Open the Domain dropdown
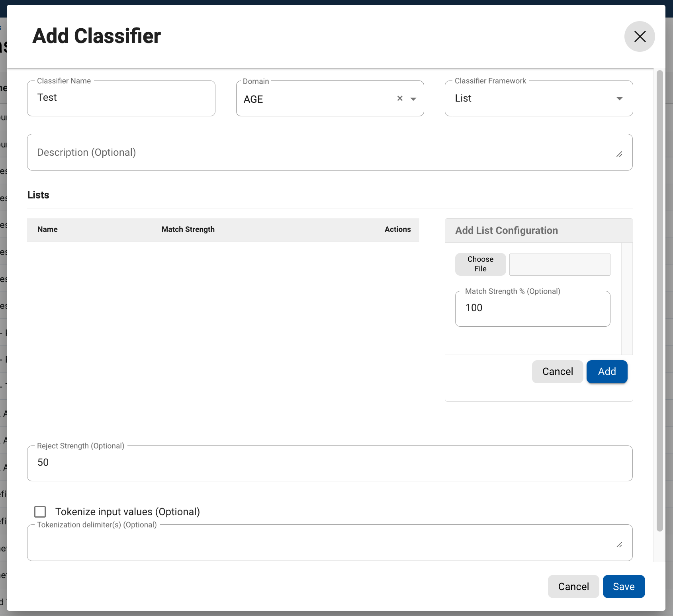 pyautogui.click(x=413, y=99)
